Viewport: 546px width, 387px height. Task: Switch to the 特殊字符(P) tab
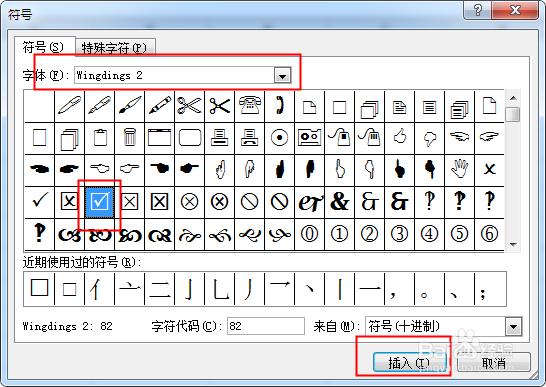[x=115, y=48]
